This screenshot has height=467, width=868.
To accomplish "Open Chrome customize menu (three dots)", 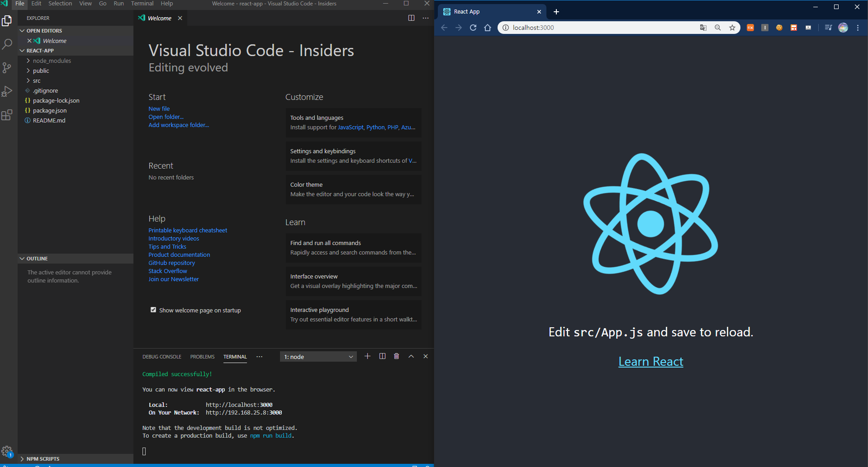I will point(858,28).
